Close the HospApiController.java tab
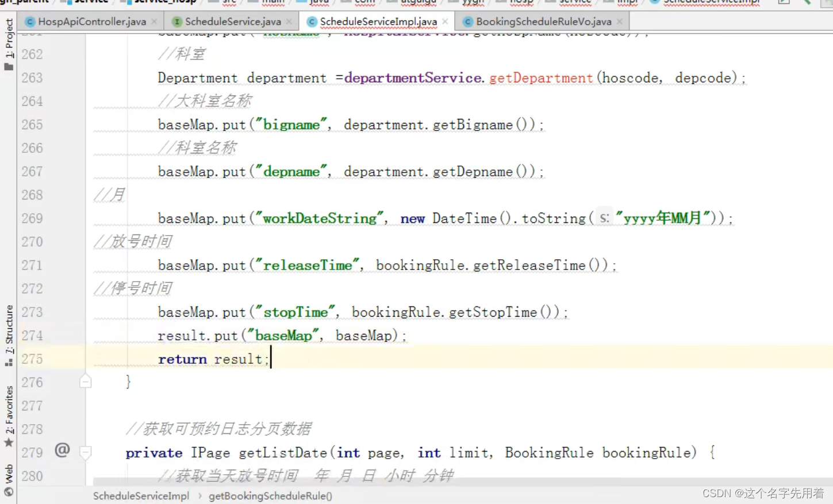This screenshot has width=833, height=504. (154, 22)
